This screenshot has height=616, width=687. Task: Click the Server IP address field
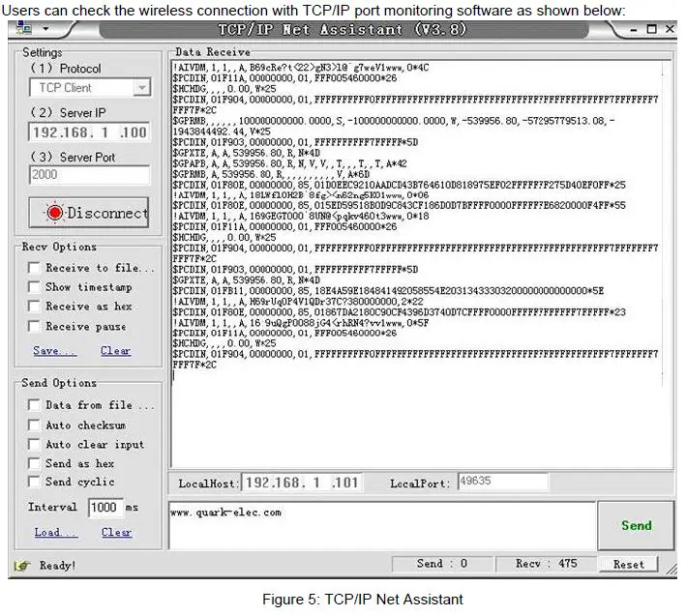tap(89, 132)
